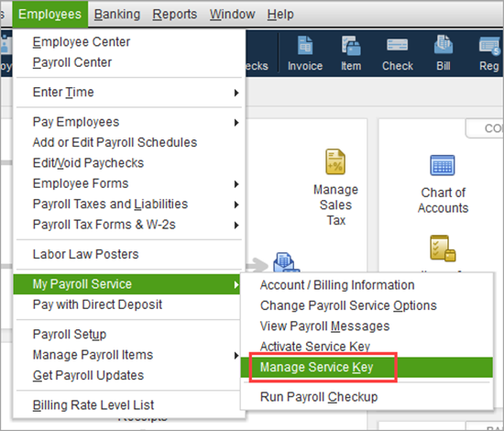
Task: Open the Employees menu
Action: coord(49,14)
